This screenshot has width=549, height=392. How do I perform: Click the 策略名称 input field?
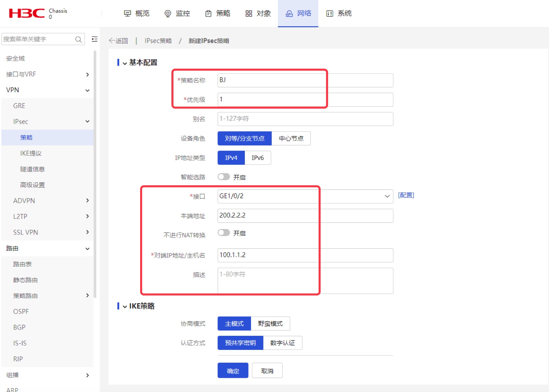(x=305, y=80)
